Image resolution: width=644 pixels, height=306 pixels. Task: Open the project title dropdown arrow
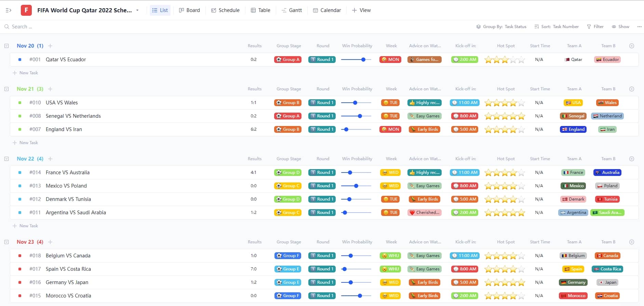[x=137, y=10]
